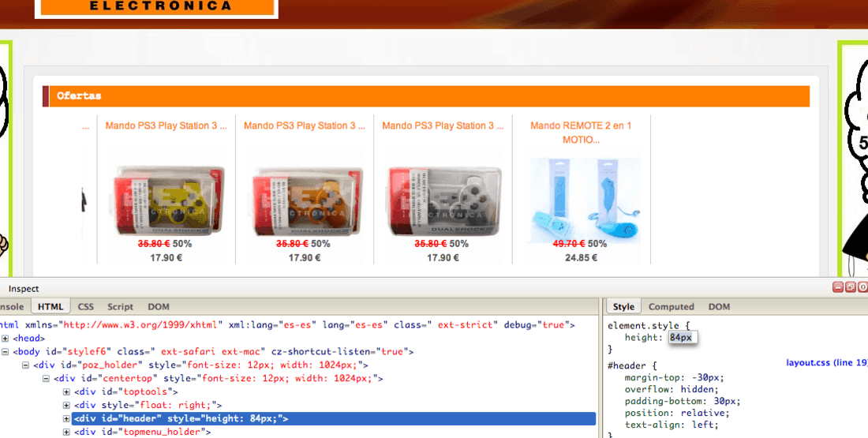
Task: Switch to the Computed side panel tab
Action: coord(671,306)
